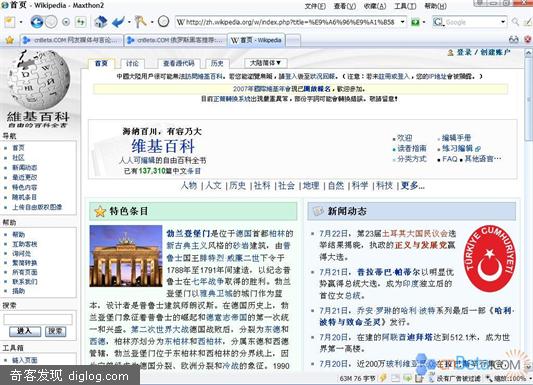
Task: Click the Google search engine icon
Action: click(x=438, y=22)
